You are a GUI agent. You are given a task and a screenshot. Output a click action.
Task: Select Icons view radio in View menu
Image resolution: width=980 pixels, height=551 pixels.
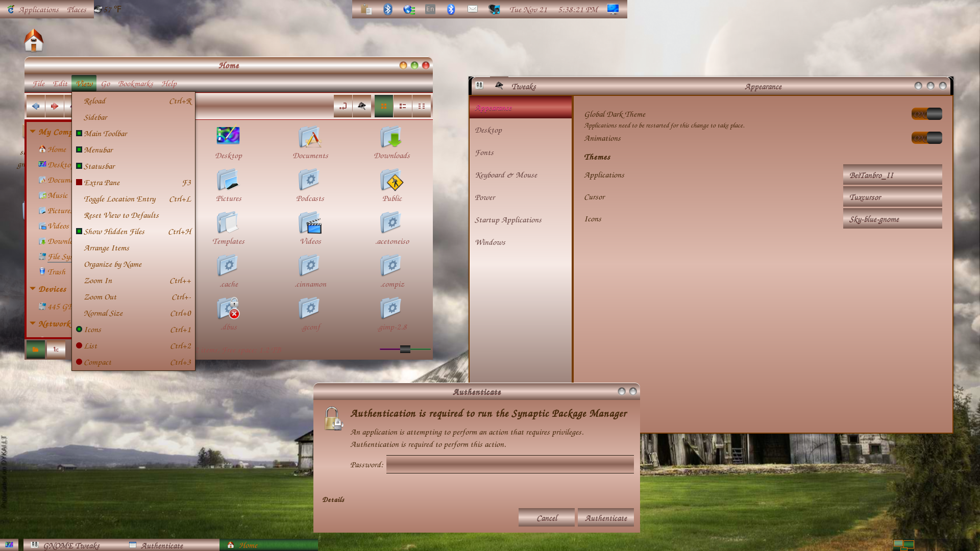point(79,329)
